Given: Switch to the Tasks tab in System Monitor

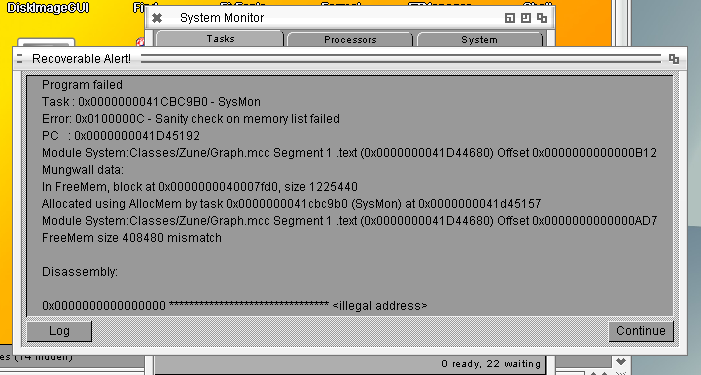Looking at the screenshot, I should [220, 39].
